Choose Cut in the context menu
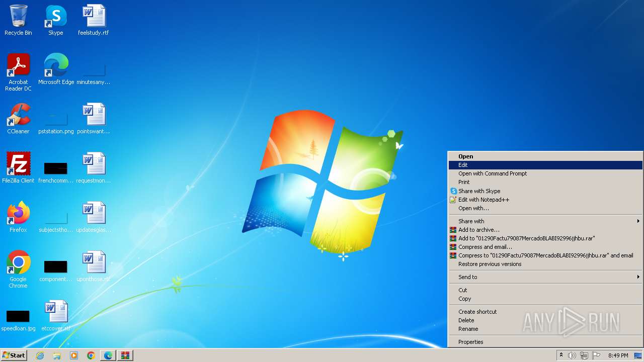 545,290
